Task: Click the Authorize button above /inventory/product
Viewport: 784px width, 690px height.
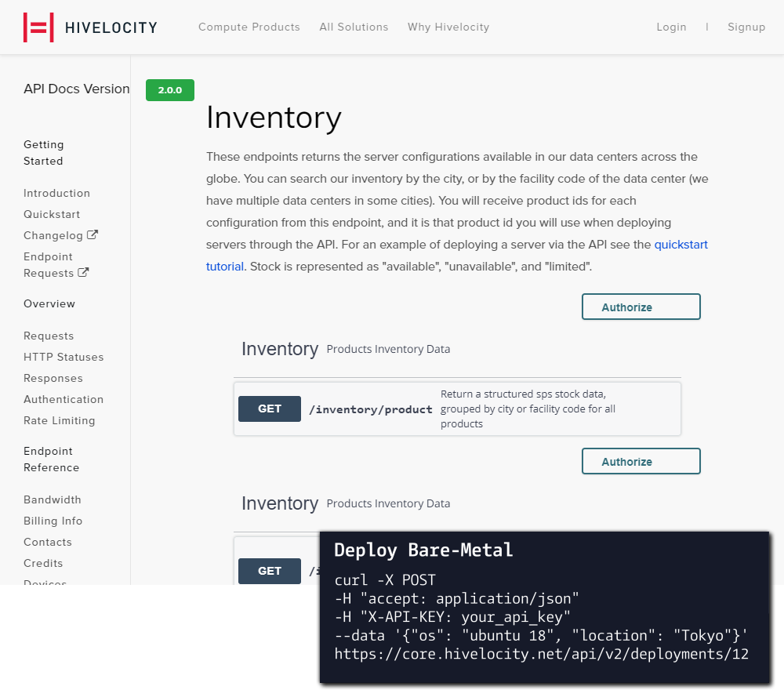Action: pos(641,307)
